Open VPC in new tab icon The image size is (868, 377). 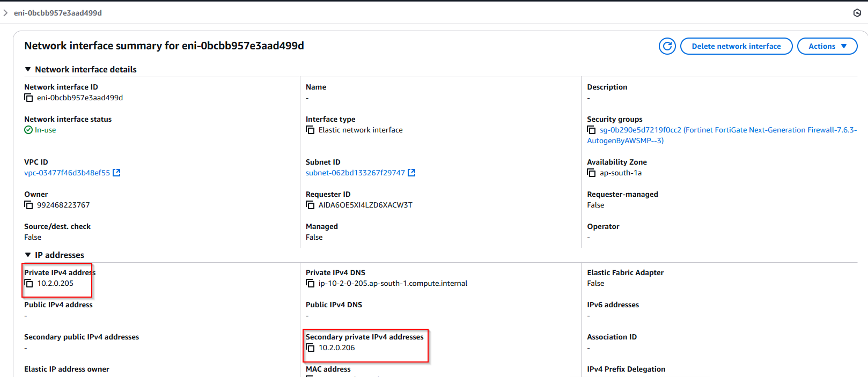coord(116,173)
